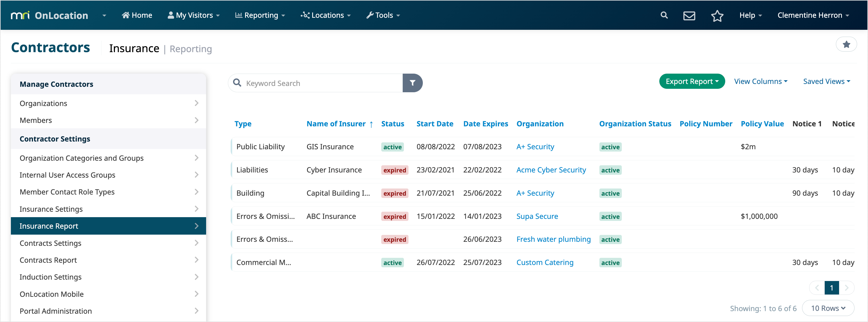The image size is (868, 322).
Task: Open Insurance Settings in sidebar
Action: click(108, 209)
